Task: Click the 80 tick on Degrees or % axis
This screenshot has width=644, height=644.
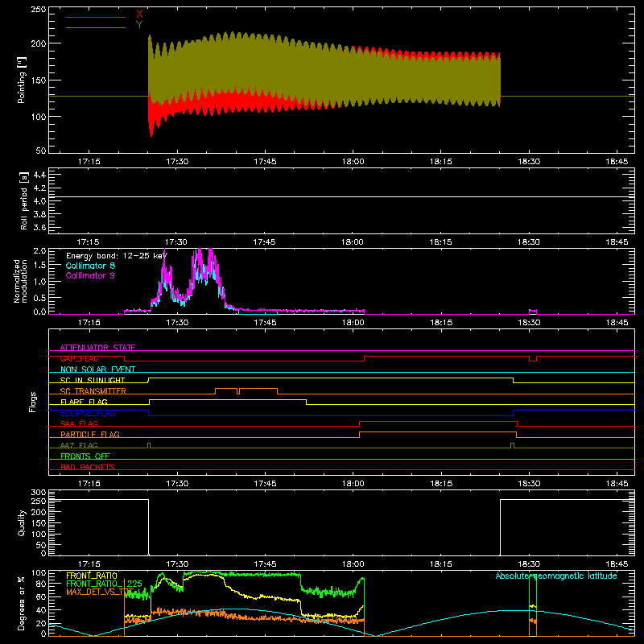Action: point(41,584)
